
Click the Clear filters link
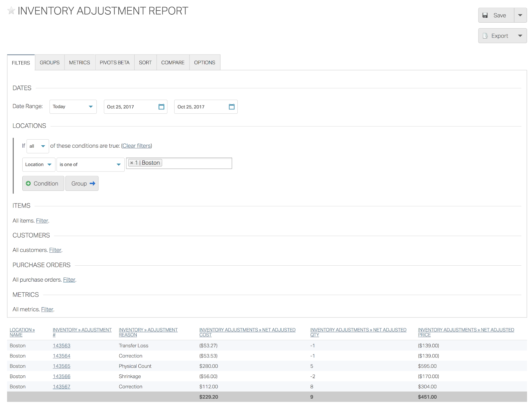pos(136,146)
